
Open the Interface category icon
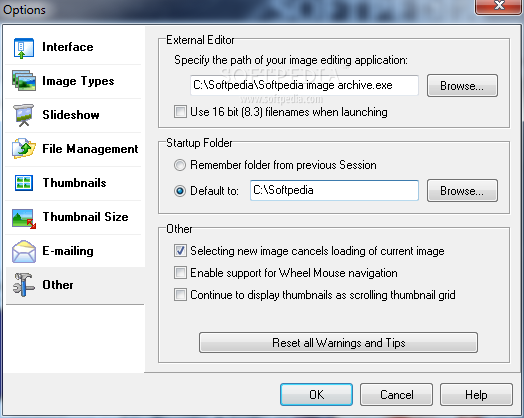pos(23,48)
